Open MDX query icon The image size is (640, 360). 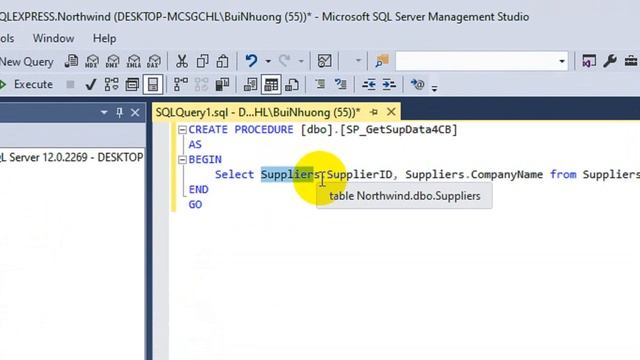click(x=92, y=62)
